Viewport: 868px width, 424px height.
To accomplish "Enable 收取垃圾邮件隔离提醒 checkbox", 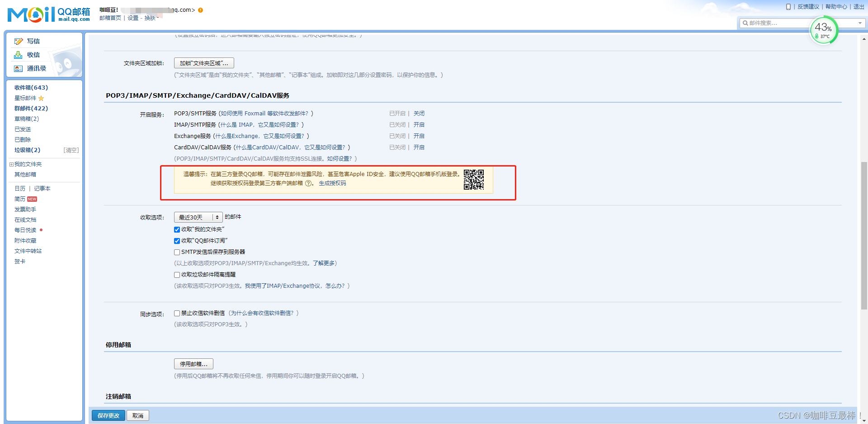I will click(177, 275).
